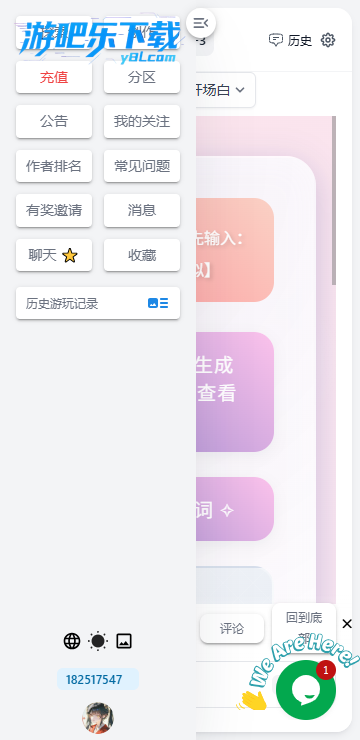Close the floating widget with X
360x740 pixels.
(347, 624)
